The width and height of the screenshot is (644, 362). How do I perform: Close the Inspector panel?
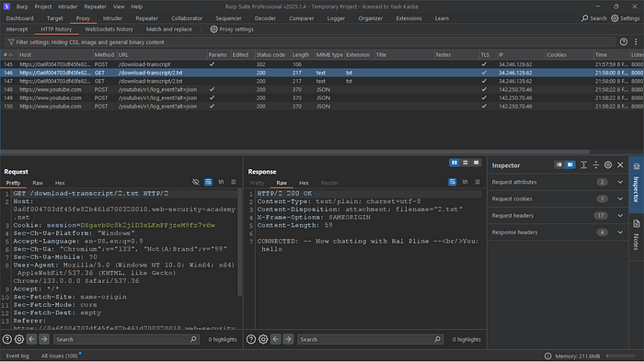(x=620, y=164)
